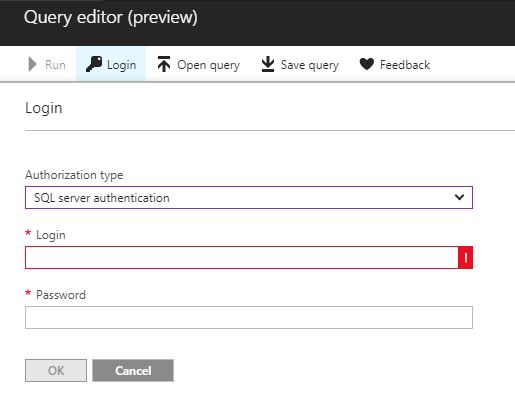The height and width of the screenshot is (400, 515).
Task: Click the Cancel button
Action: click(133, 370)
